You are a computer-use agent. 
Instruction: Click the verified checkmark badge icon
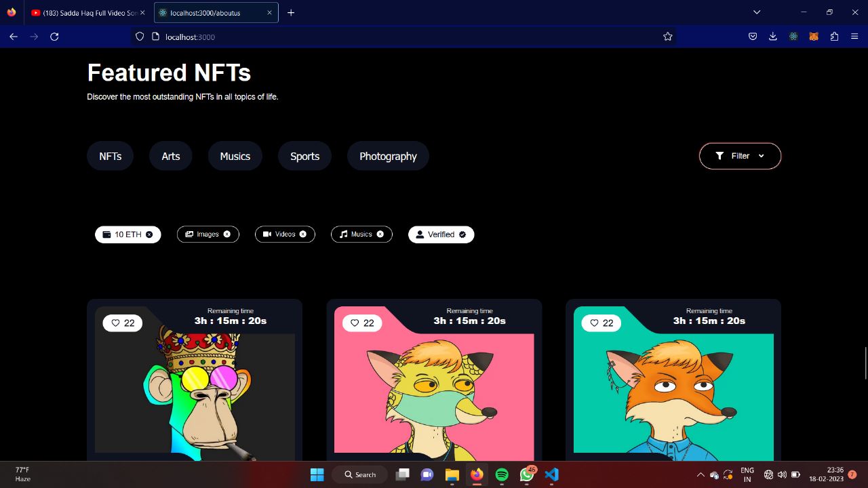pos(461,234)
